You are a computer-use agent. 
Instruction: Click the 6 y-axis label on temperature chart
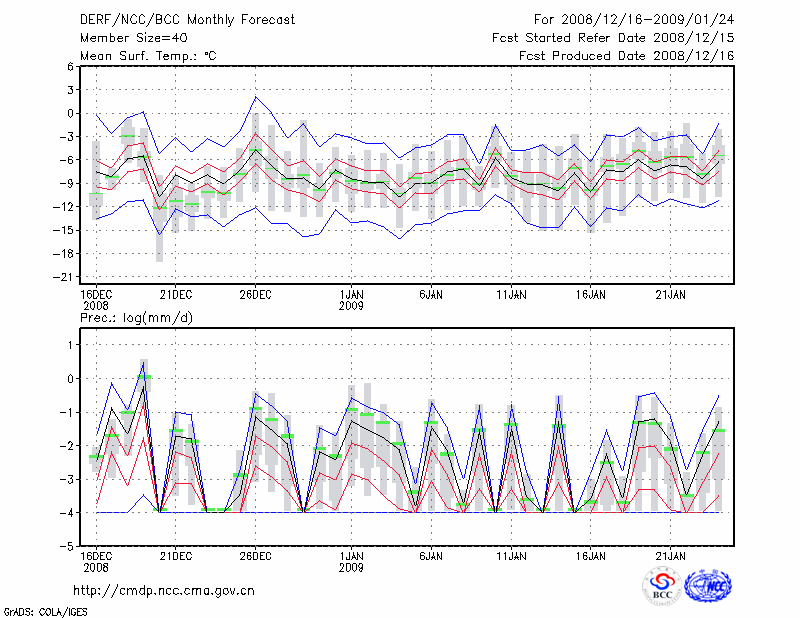70,66
